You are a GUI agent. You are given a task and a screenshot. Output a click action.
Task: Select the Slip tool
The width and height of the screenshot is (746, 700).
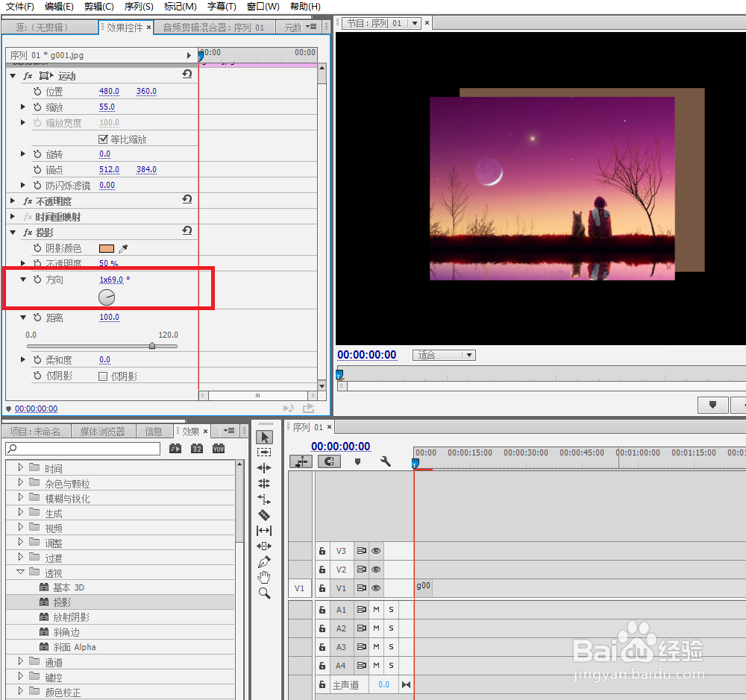tap(265, 530)
